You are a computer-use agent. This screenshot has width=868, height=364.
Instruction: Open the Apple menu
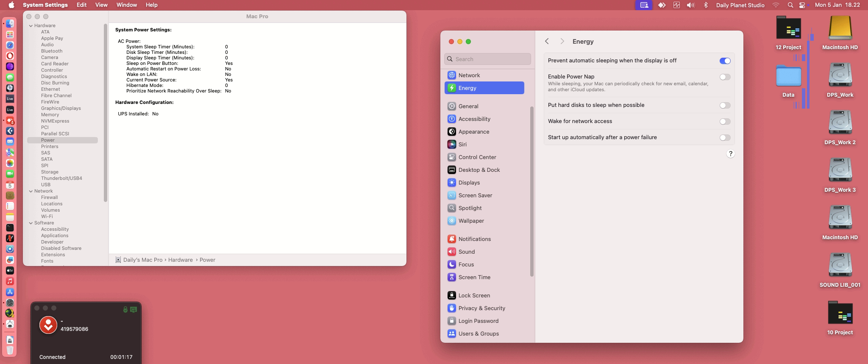11,5
